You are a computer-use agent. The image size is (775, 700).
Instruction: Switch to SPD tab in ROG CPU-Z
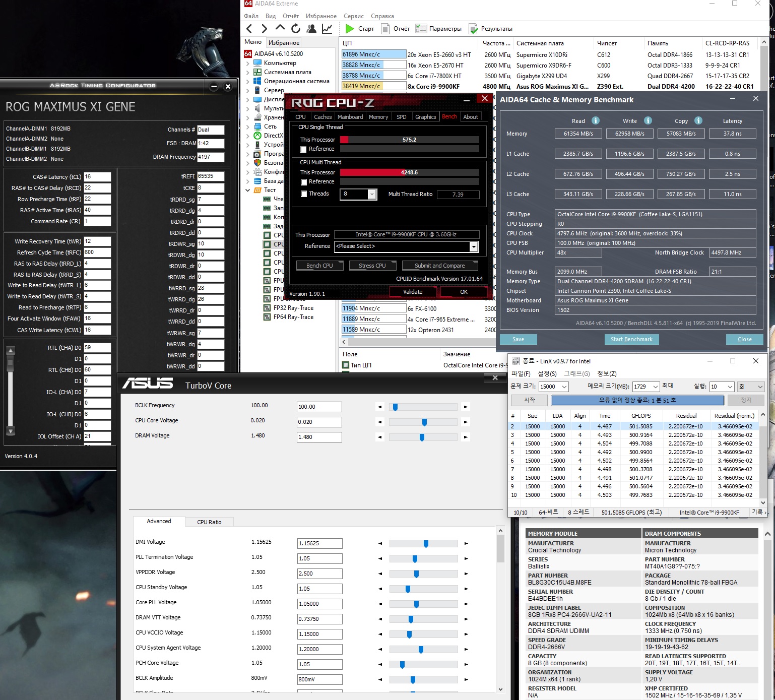click(401, 117)
